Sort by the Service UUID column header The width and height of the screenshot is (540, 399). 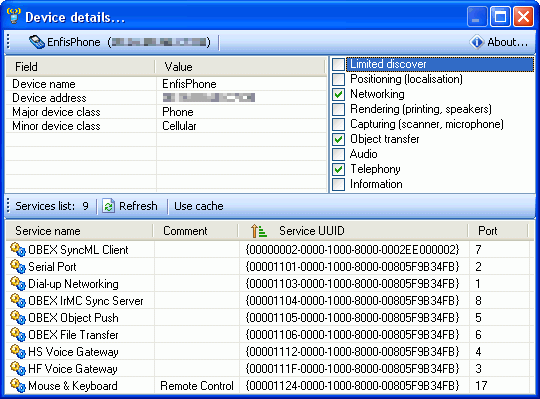353,231
